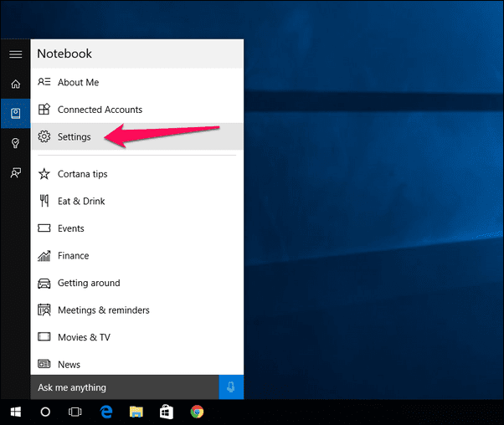Open Connected Accounts entry
The height and width of the screenshot is (425, 504).
click(137, 110)
